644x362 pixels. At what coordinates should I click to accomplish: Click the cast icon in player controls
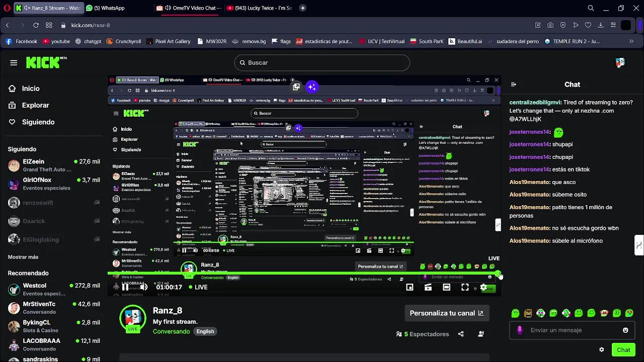[428, 287]
